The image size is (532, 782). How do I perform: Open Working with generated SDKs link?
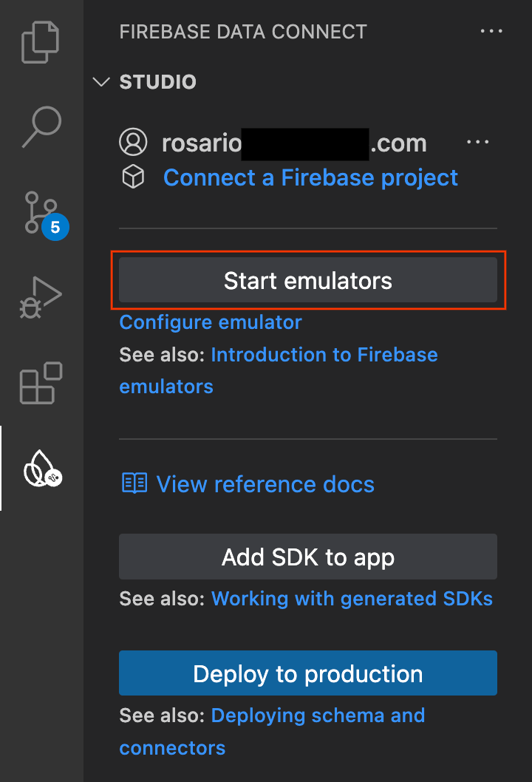[x=352, y=599]
